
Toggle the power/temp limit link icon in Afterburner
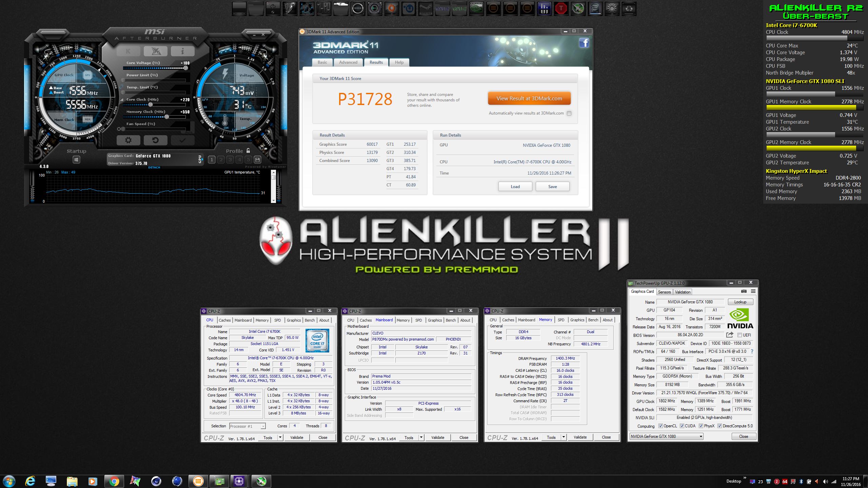click(x=121, y=87)
